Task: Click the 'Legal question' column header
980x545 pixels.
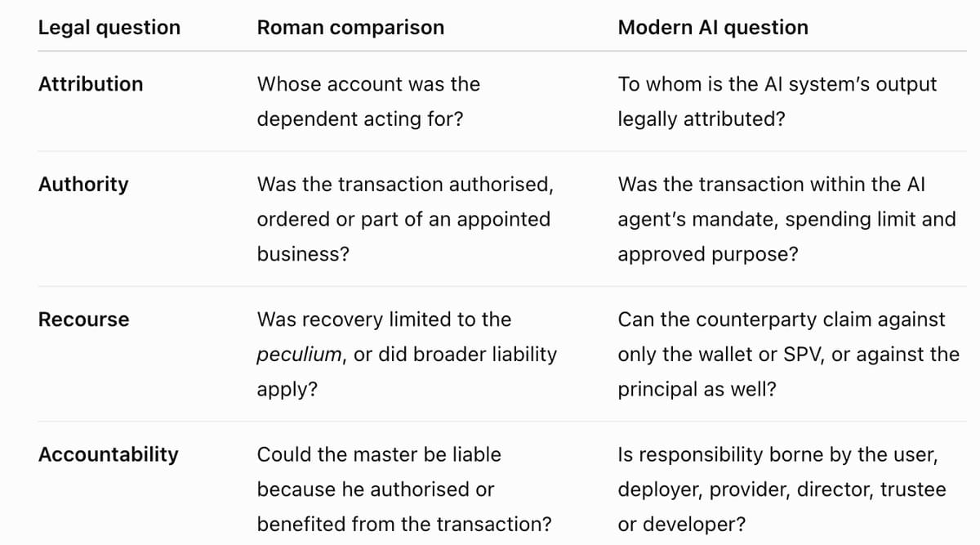Action: (109, 27)
